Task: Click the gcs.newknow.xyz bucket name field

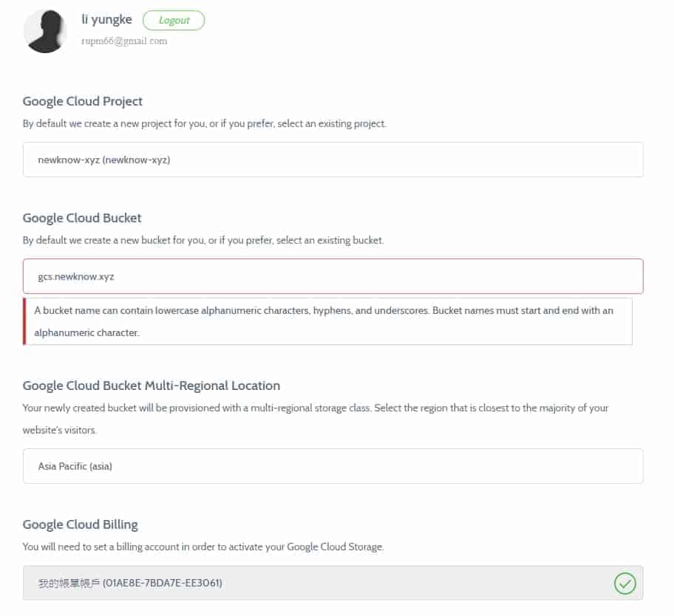Action: click(x=333, y=276)
